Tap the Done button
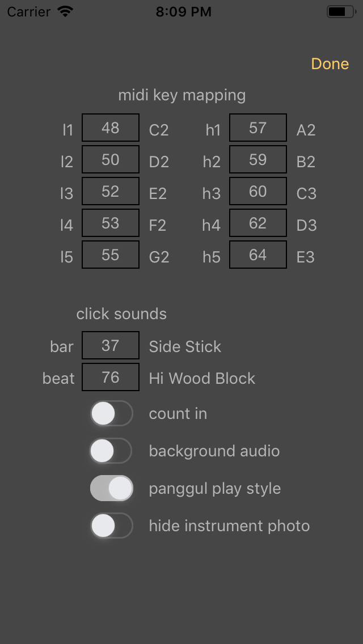This screenshot has height=644, width=363. (x=330, y=63)
